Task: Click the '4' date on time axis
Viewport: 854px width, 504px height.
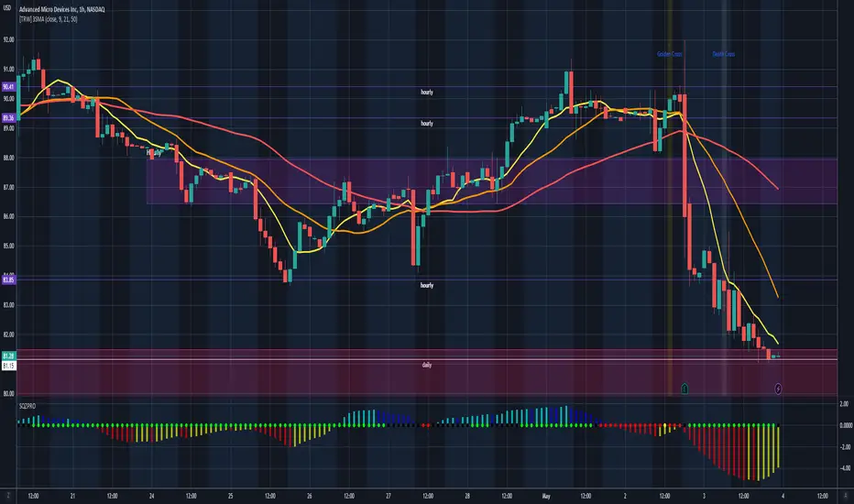Action: pos(783,496)
